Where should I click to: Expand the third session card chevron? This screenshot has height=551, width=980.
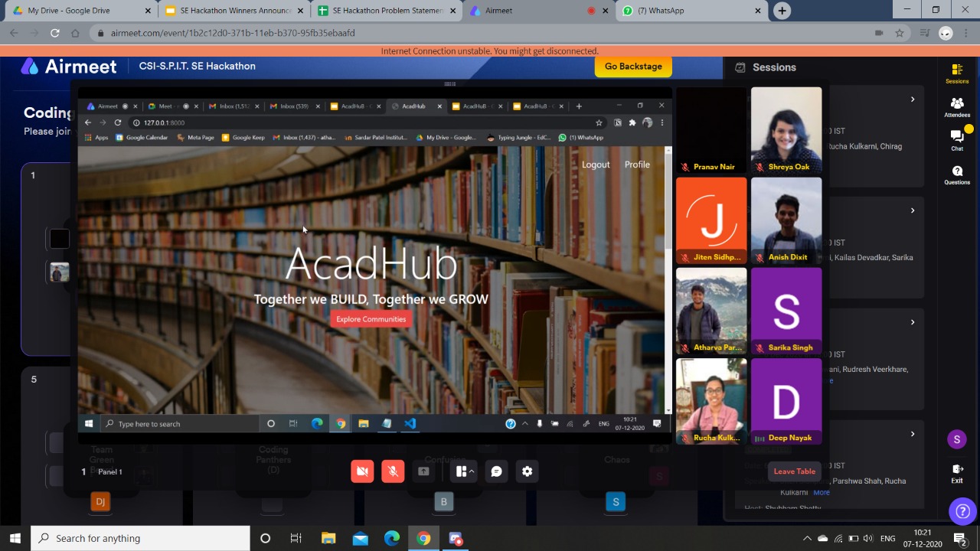click(x=912, y=322)
